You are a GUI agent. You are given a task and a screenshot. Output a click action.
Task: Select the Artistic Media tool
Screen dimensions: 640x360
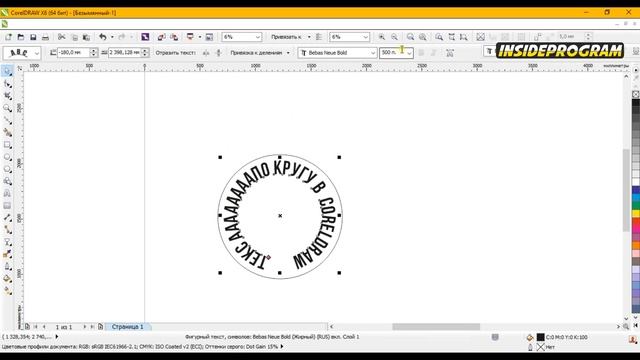(x=7, y=133)
